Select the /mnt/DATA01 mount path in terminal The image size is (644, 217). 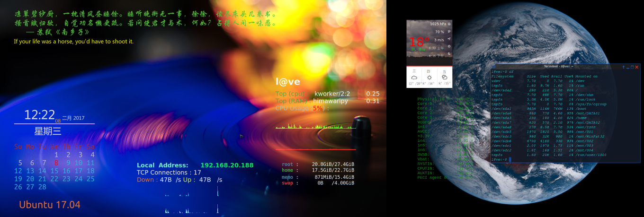click(x=588, y=113)
